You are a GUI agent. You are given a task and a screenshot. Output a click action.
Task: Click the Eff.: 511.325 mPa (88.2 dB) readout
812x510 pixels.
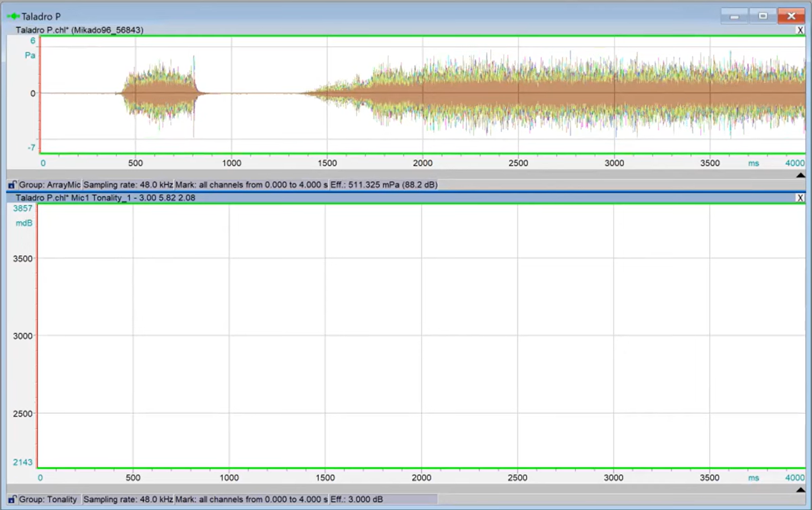[x=384, y=185]
